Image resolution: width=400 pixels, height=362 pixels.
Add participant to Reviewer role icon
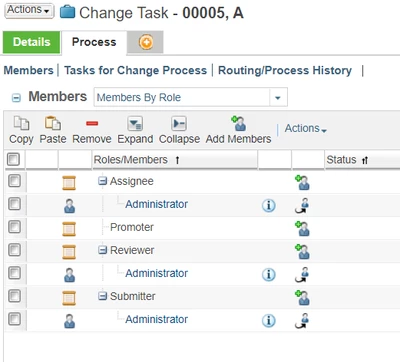(302, 252)
